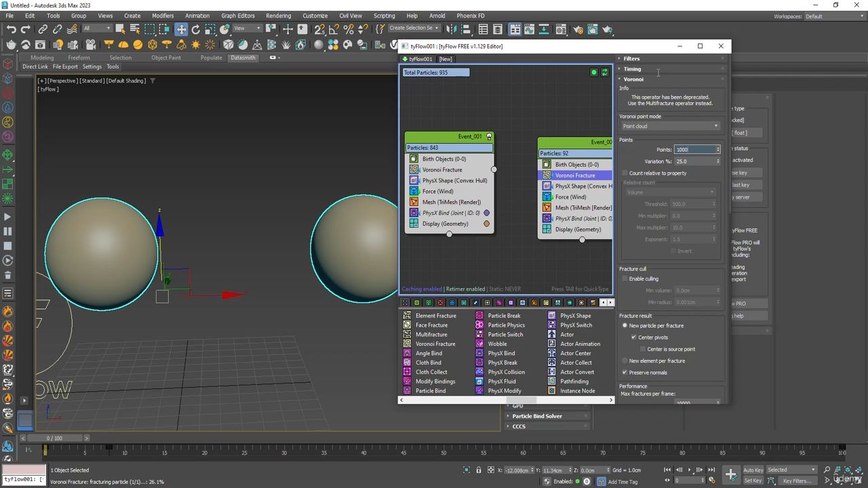The width and height of the screenshot is (868, 488).
Task: Activate the Select and Move tool
Action: pos(181,29)
